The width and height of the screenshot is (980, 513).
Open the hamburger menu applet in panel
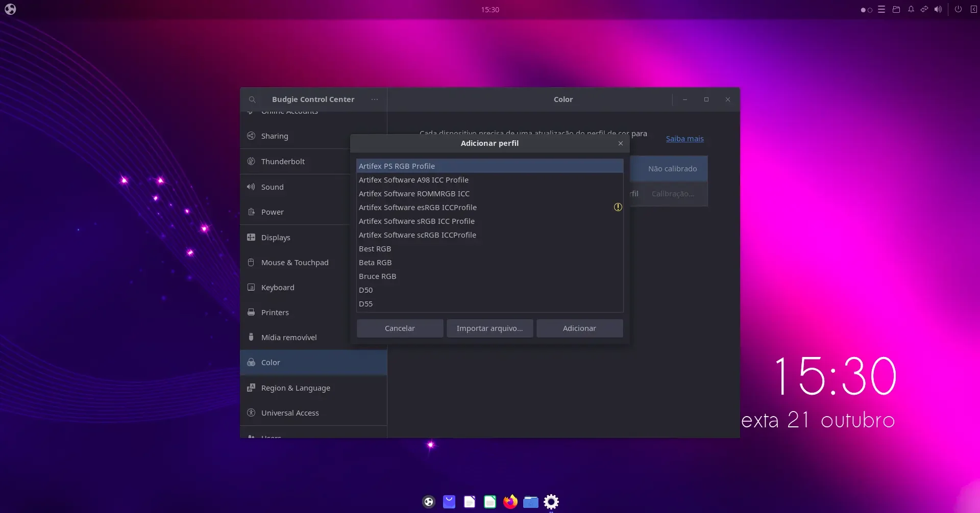881,9
